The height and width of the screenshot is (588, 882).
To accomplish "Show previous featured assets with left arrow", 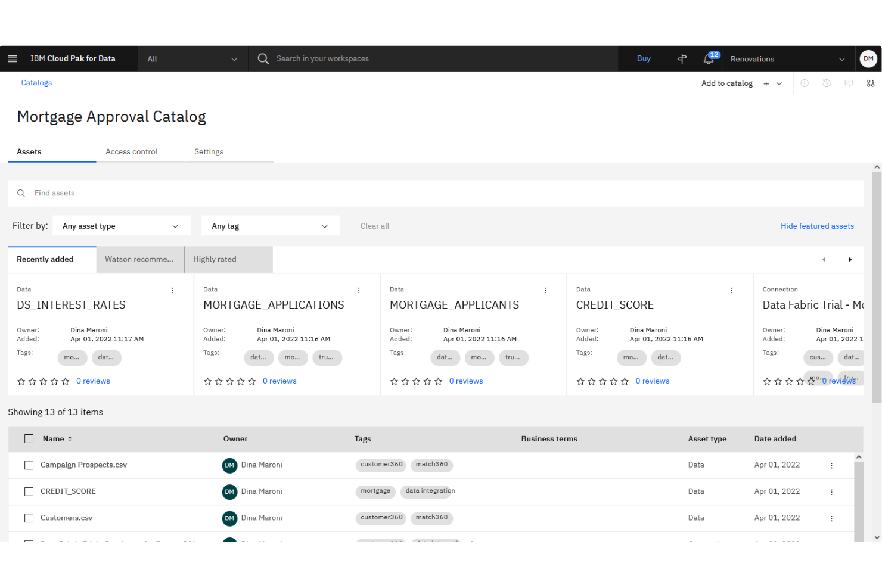I will (824, 260).
